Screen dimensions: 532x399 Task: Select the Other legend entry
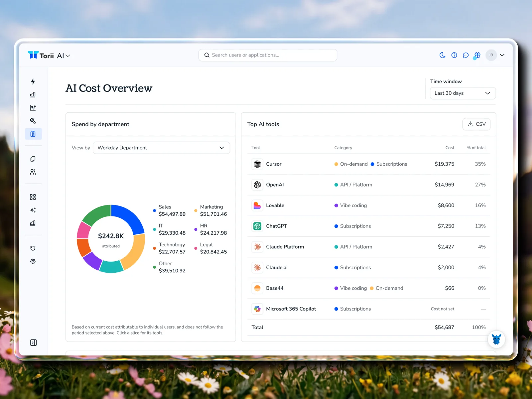pyautogui.click(x=169, y=267)
